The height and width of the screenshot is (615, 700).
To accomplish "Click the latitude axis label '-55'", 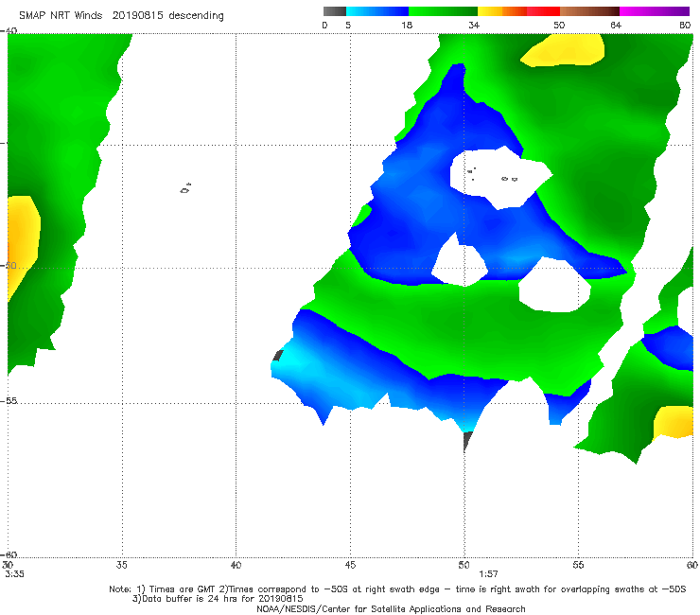I will tap(9, 401).
